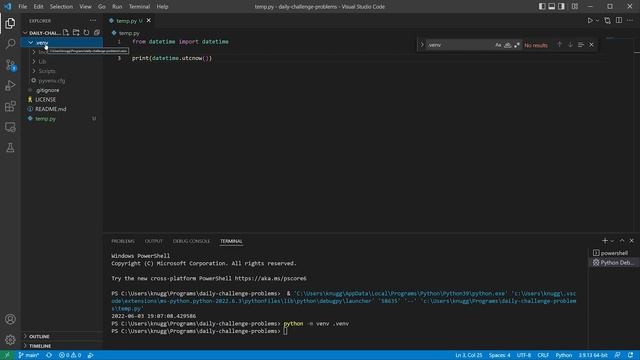Add a new terminal with plus icon

point(605,241)
